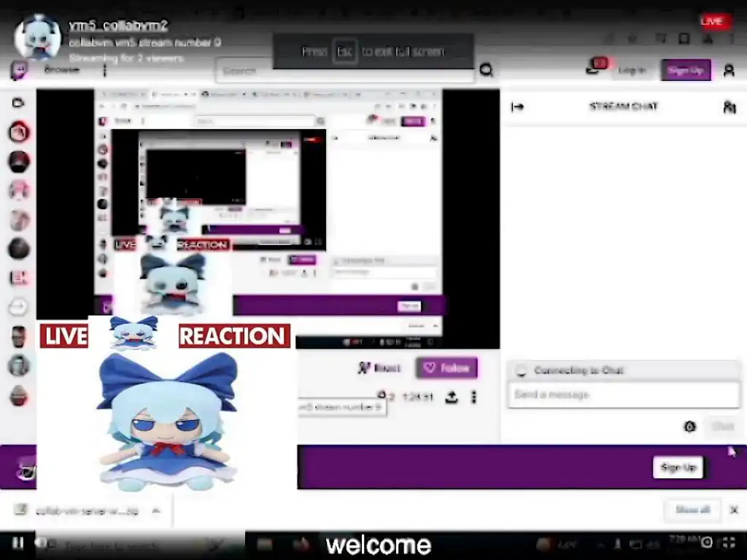Click Show all downloads
Image resolution: width=747 pixels, height=560 pixels.
(693, 510)
